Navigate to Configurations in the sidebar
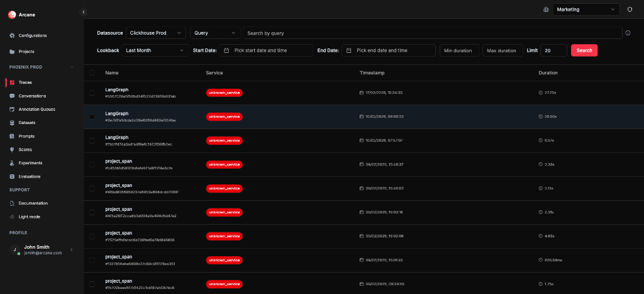644x294 pixels. click(x=32, y=35)
